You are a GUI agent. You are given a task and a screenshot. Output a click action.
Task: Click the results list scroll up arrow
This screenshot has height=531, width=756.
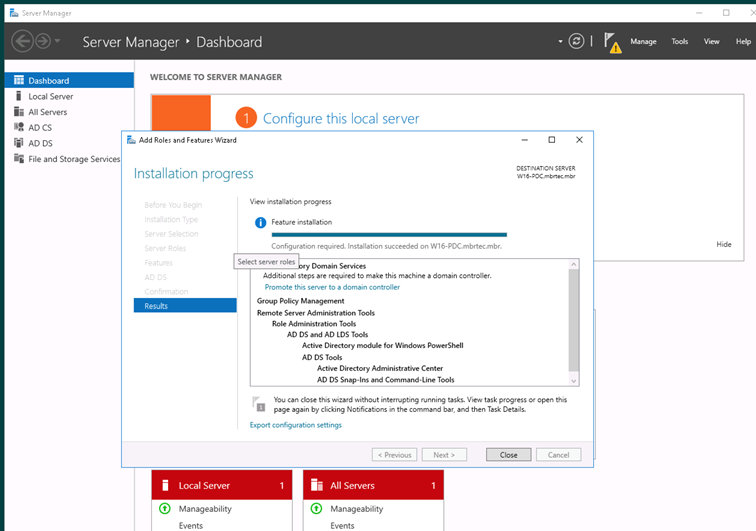574,264
